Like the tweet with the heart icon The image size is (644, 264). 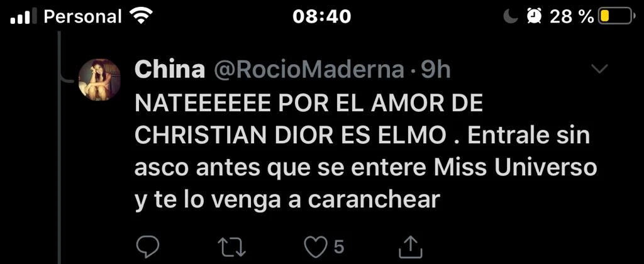[x=314, y=247]
